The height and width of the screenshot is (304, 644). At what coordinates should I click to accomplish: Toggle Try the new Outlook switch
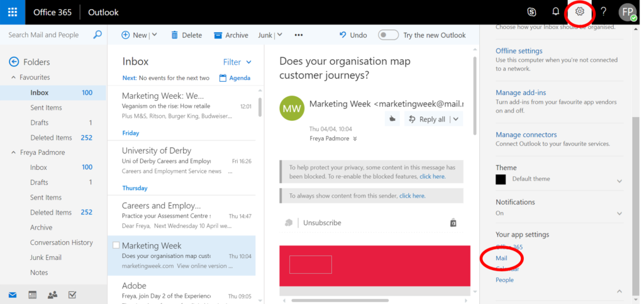coord(388,35)
